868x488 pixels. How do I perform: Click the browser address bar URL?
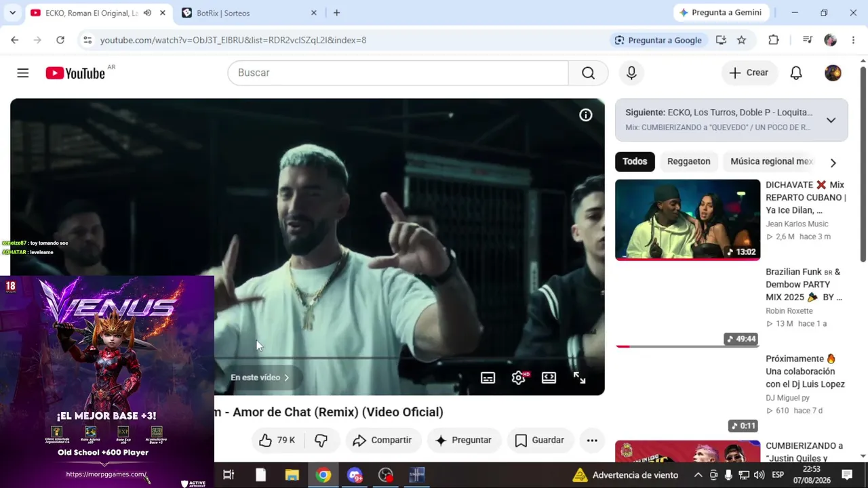coord(233,40)
